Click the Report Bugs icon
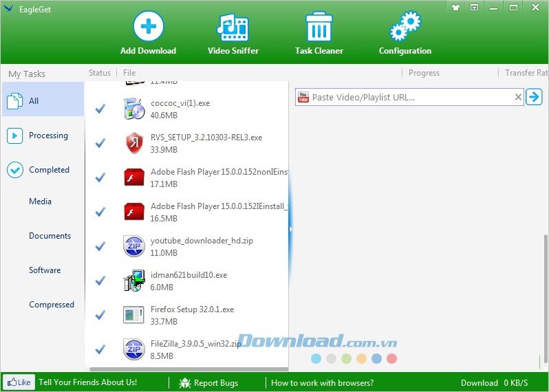Screen dimensions: 549x392 pos(185,383)
